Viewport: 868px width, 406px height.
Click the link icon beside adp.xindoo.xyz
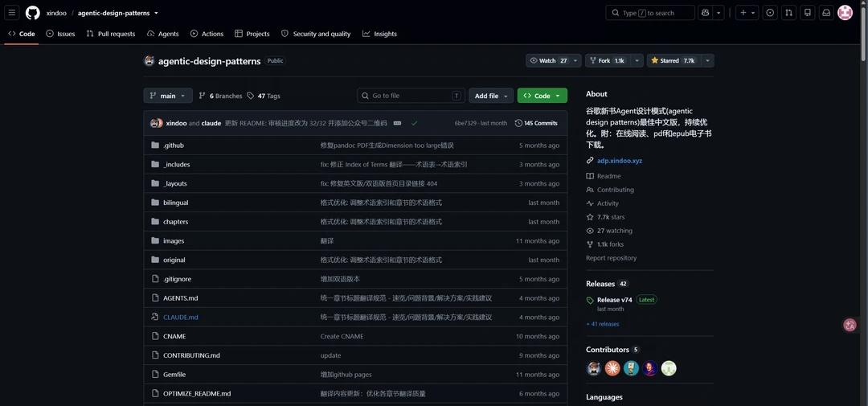(590, 161)
